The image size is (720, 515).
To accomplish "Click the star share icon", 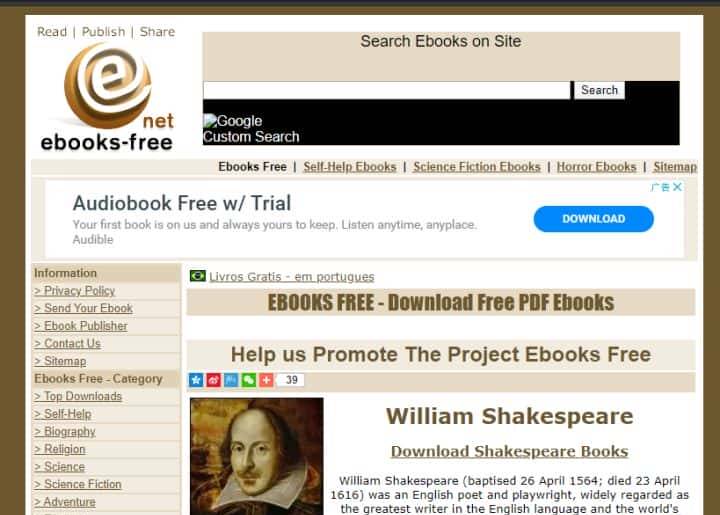I will (196, 380).
